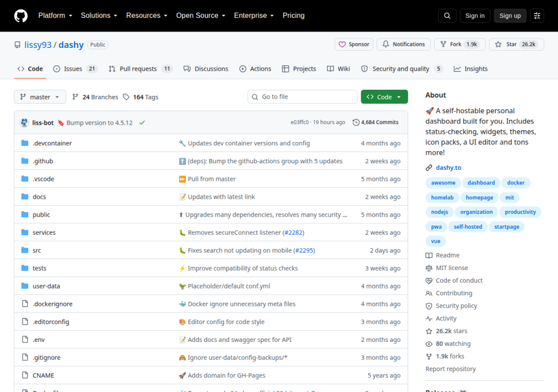Screen dimensions: 558x392
Task: Click the star icon beside 26.2k stars
Action: point(429,331)
